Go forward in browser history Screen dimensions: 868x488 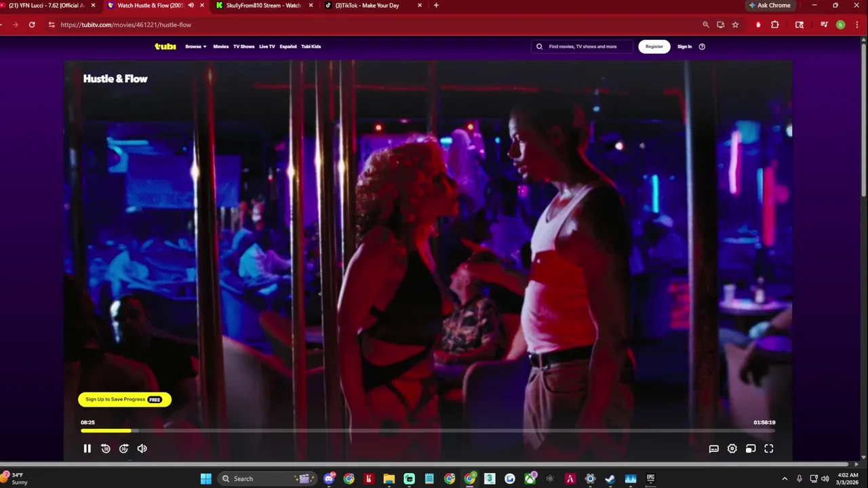pyautogui.click(x=15, y=24)
